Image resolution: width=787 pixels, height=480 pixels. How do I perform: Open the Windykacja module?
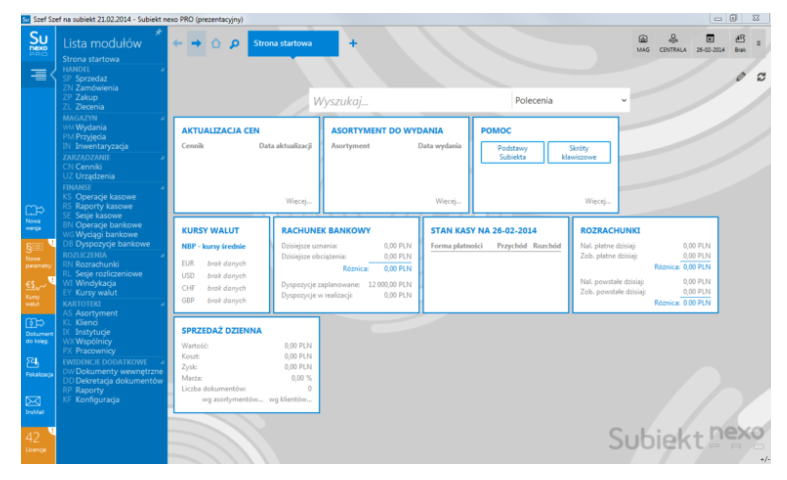(x=96, y=283)
